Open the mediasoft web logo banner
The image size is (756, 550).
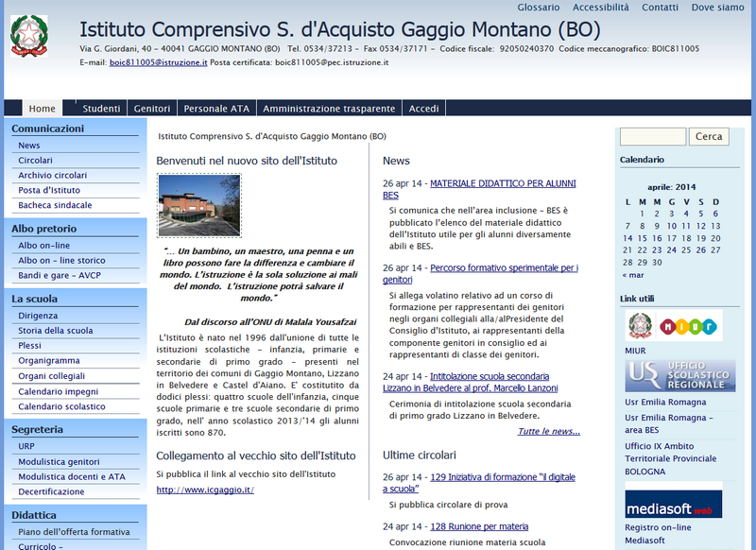674,504
